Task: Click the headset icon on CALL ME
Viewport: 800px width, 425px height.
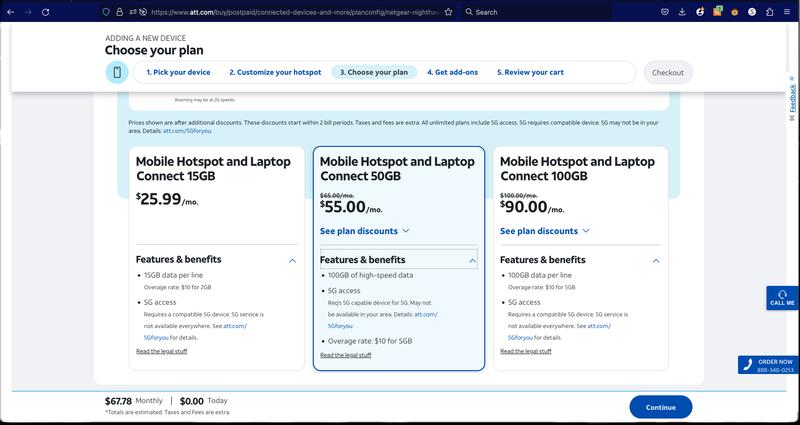Action: pos(782,294)
